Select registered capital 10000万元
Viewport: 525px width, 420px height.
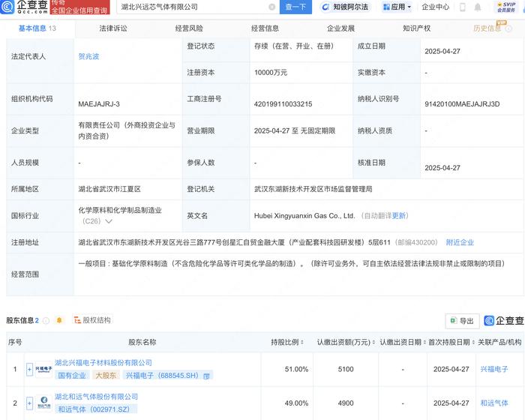coord(271,73)
